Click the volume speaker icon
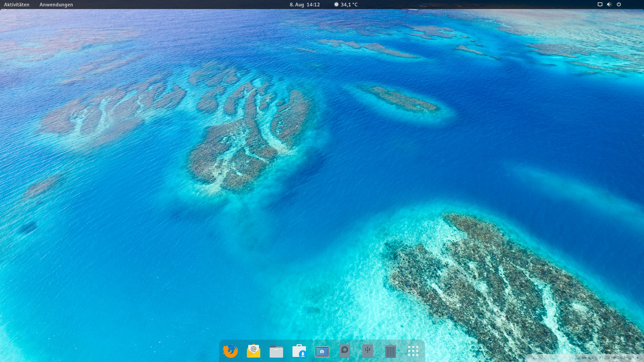Viewport: 644px width, 362px height. [x=609, y=4]
